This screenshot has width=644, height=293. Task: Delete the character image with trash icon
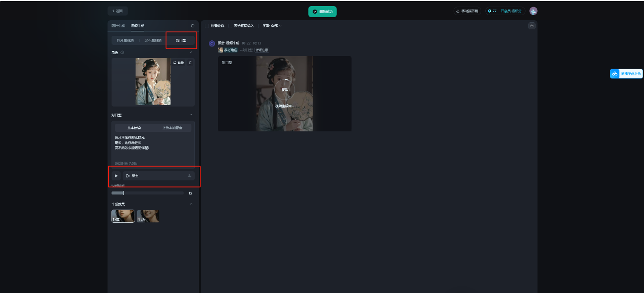190,63
